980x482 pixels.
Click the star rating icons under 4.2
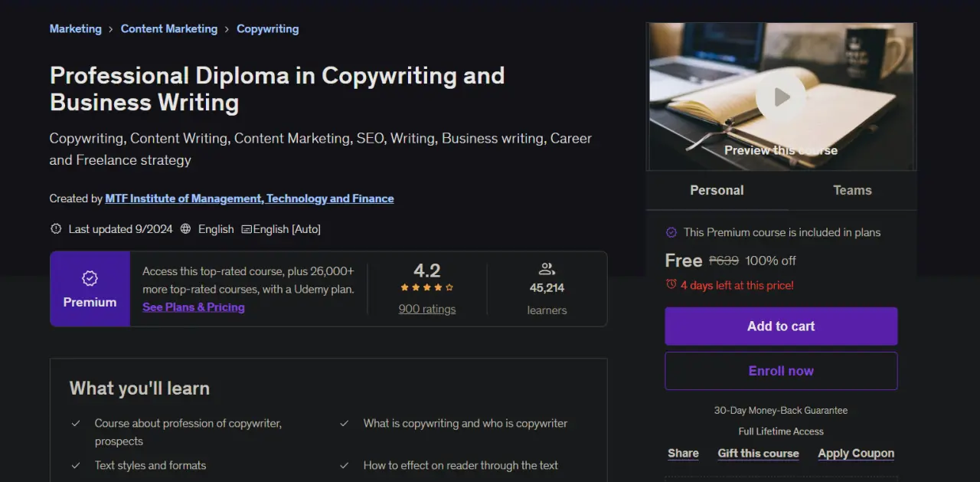(x=427, y=287)
